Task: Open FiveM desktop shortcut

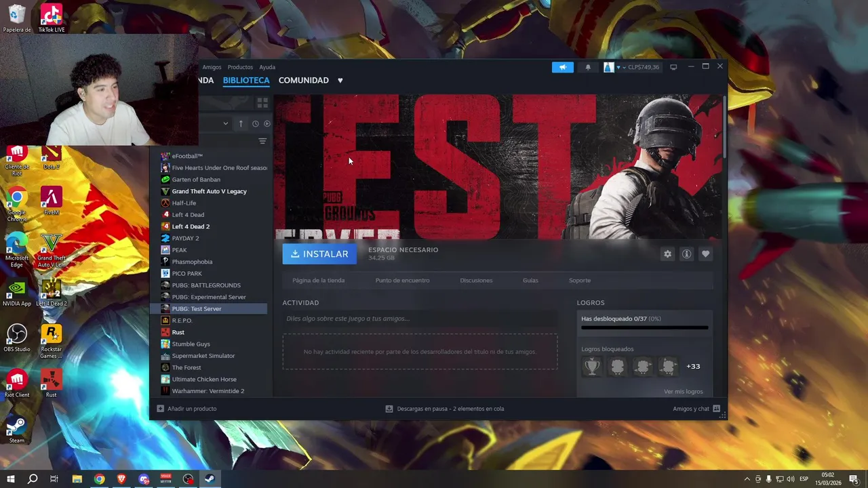Action: pyautogui.click(x=52, y=201)
